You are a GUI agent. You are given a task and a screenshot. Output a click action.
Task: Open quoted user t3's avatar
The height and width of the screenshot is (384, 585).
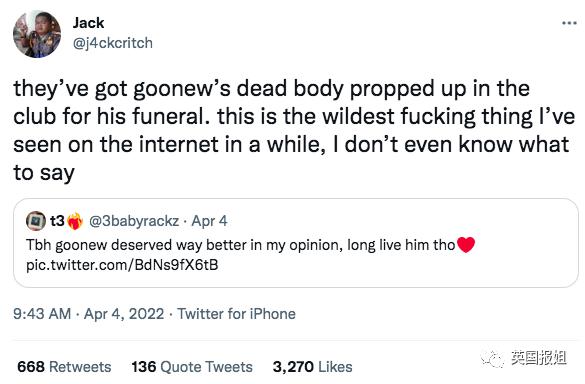(36, 221)
